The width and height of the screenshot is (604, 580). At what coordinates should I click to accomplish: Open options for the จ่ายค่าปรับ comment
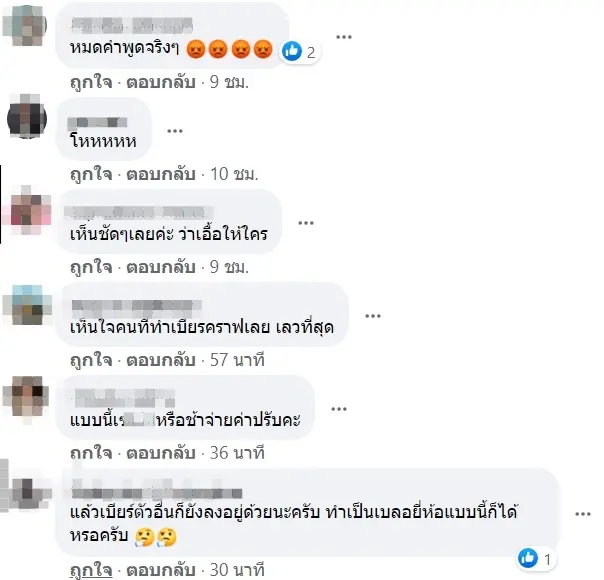[x=339, y=409]
